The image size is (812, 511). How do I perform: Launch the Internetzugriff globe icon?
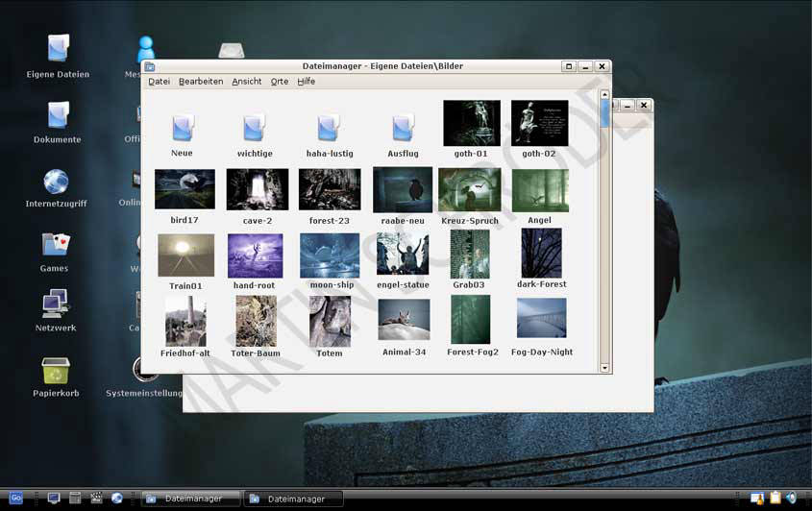[x=57, y=182]
